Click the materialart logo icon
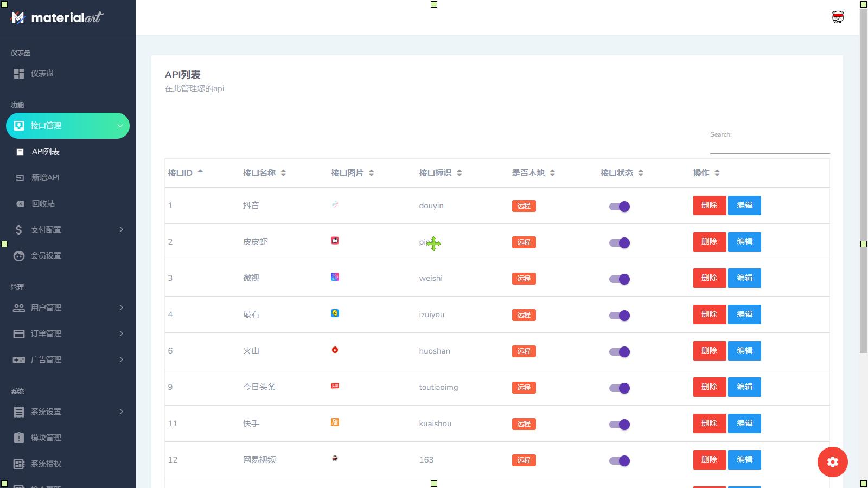This screenshot has width=868, height=488. (18, 18)
